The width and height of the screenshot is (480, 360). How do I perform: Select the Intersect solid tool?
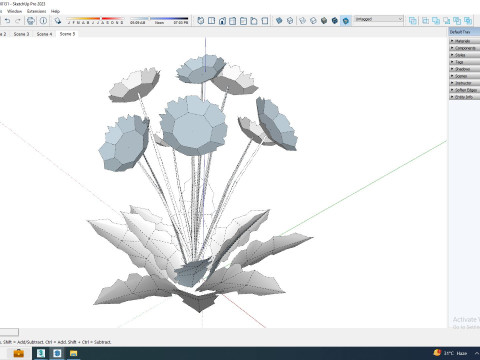point(425,21)
